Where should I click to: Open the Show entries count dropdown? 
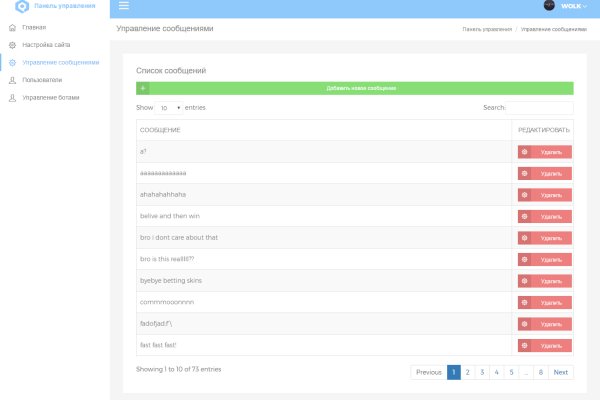tap(170, 107)
